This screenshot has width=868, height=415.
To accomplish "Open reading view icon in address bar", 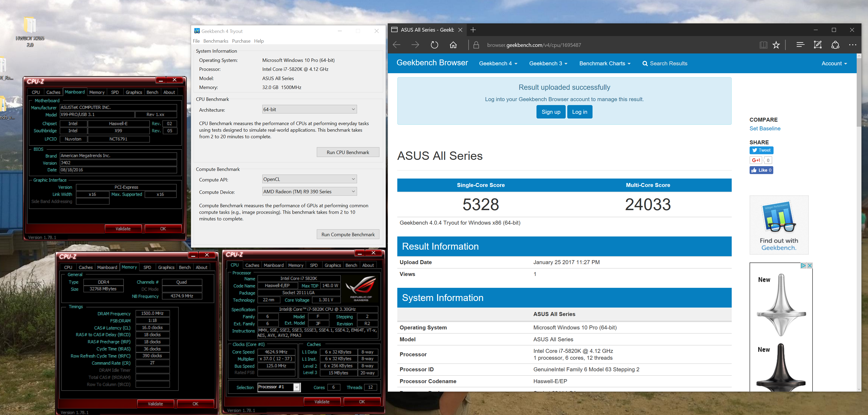I will 763,45.
